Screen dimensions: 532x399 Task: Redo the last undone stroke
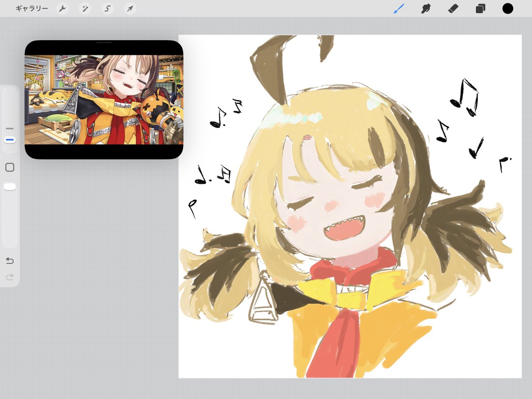pyautogui.click(x=10, y=277)
